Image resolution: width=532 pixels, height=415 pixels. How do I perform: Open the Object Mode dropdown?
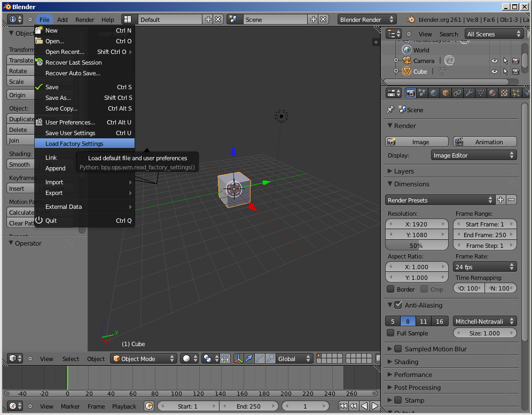pos(144,359)
